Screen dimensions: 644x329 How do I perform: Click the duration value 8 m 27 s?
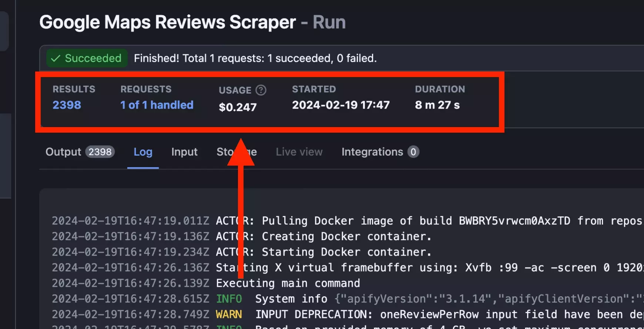tap(437, 105)
